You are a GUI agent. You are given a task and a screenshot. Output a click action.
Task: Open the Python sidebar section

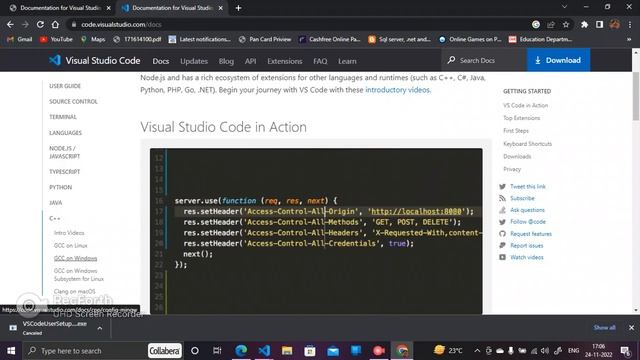point(60,187)
